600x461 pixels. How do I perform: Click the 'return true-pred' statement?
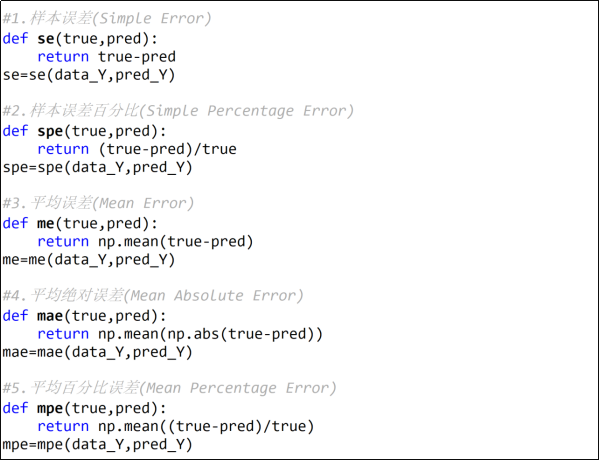click(x=106, y=56)
